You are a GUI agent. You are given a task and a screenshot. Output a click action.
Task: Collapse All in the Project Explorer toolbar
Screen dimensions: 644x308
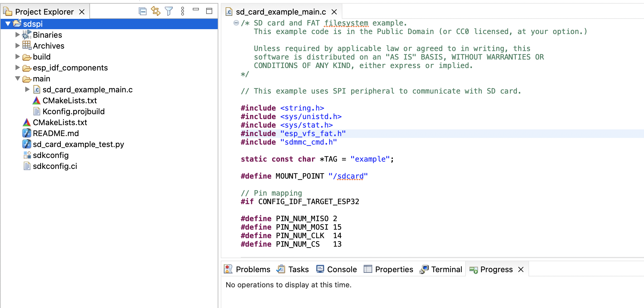[x=142, y=11]
